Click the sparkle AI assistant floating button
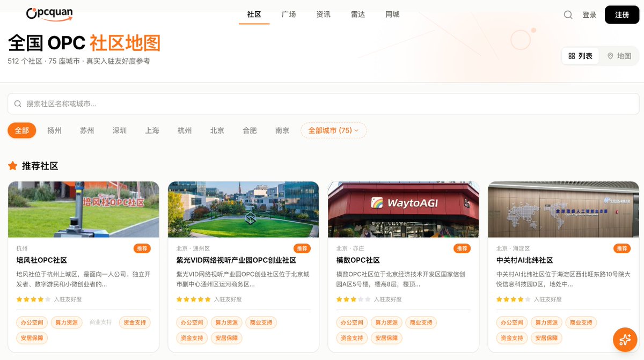Viewport: 644px width, 360px height. [625, 340]
